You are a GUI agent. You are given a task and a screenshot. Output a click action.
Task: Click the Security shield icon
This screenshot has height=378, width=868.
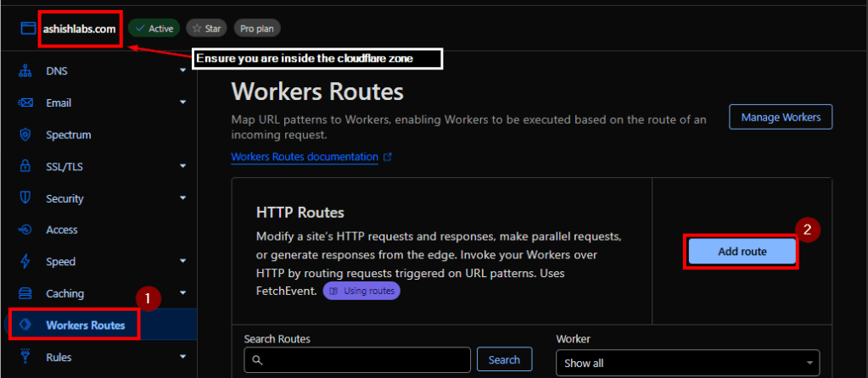tap(25, 198)
